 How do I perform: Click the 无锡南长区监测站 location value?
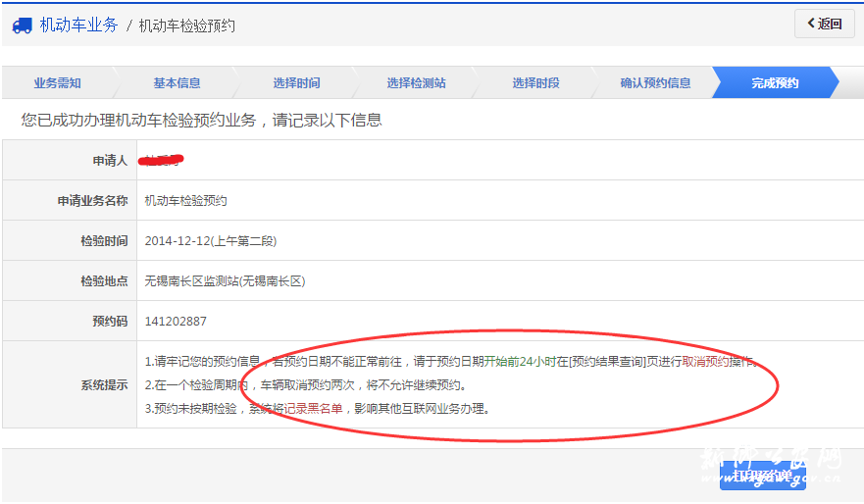click(x=225, y=280)
